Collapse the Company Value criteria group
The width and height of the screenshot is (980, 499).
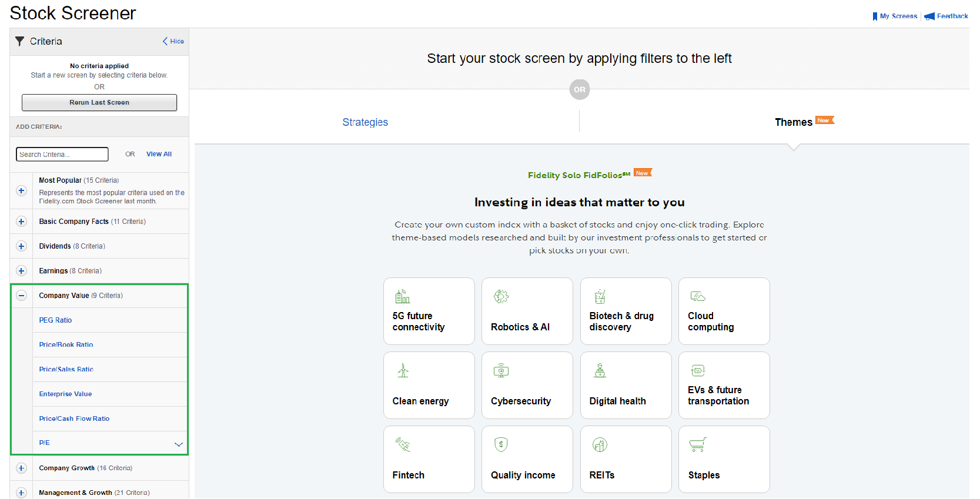(22, 296)
